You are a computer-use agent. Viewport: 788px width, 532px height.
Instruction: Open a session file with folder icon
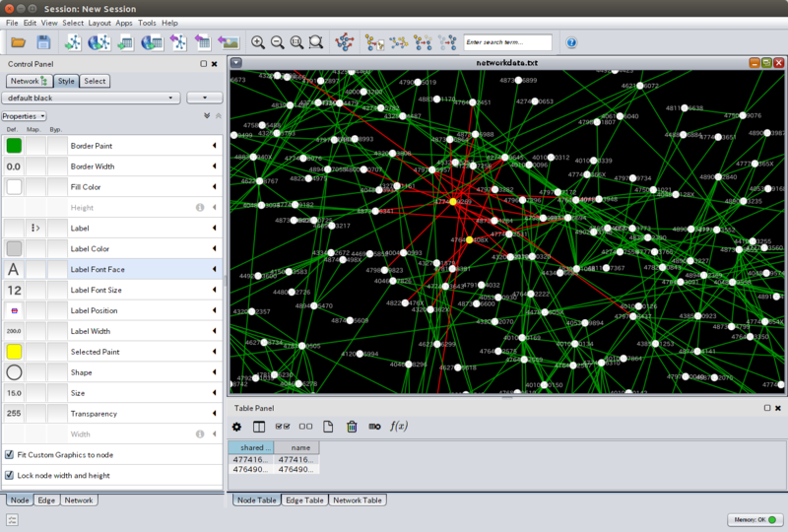pos(18,42)
